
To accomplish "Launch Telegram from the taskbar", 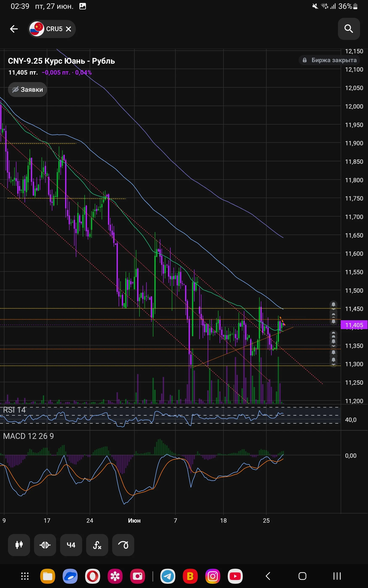I will (x=168, y=576).
